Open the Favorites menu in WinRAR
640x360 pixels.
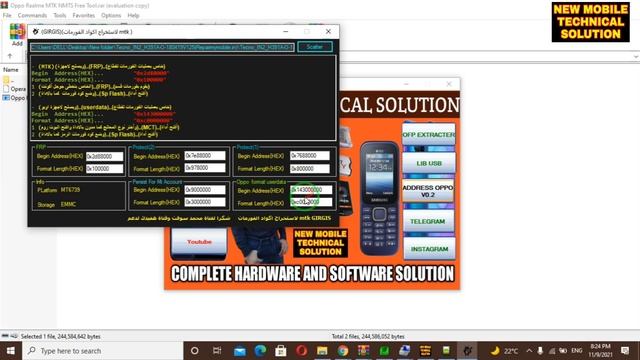click(84, 16)
